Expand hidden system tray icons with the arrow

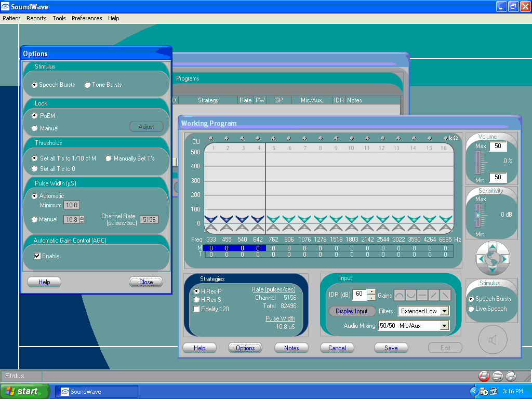click(x=474, y=391)
